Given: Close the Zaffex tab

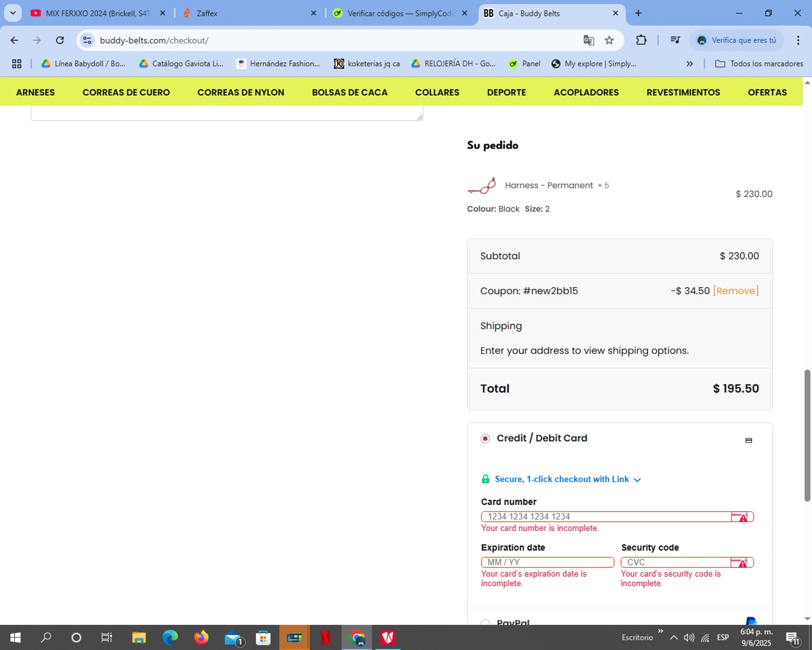Looking at the screenshot, I should tap(313, 13).
